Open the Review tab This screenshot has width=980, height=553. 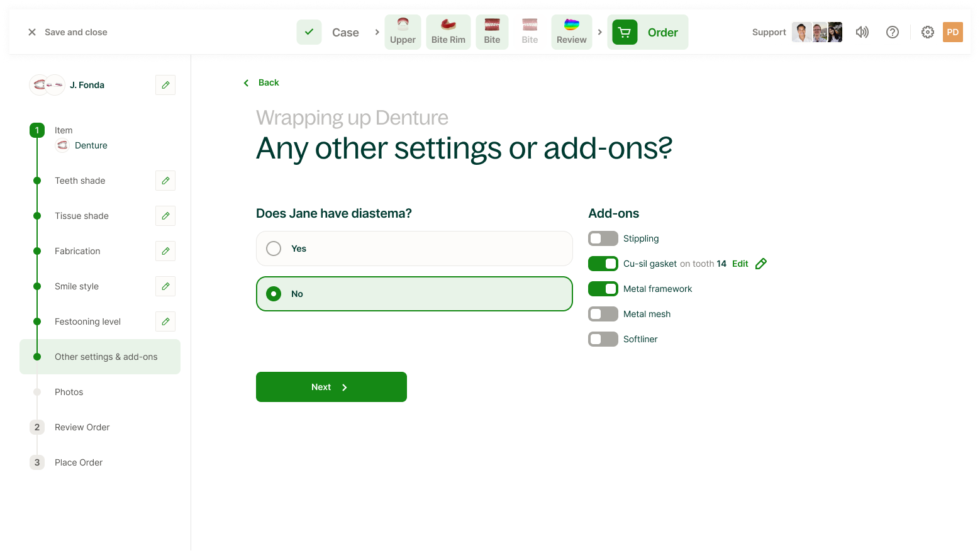coord(571,32)
